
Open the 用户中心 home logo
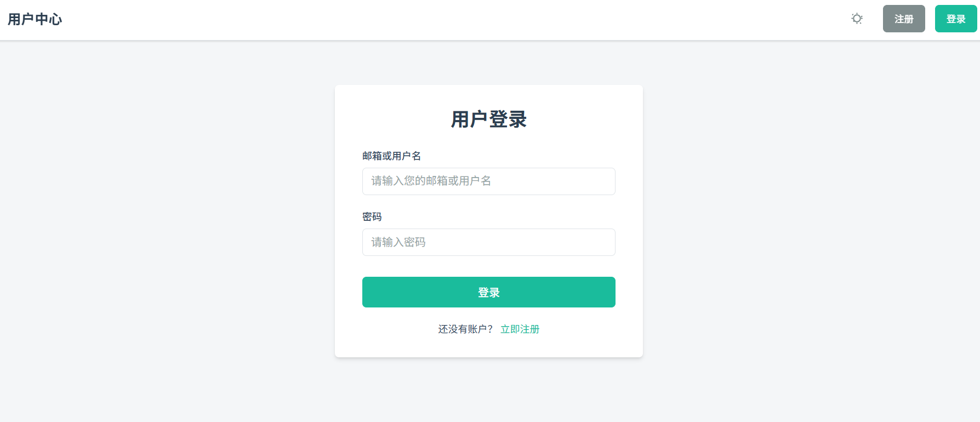35,19
